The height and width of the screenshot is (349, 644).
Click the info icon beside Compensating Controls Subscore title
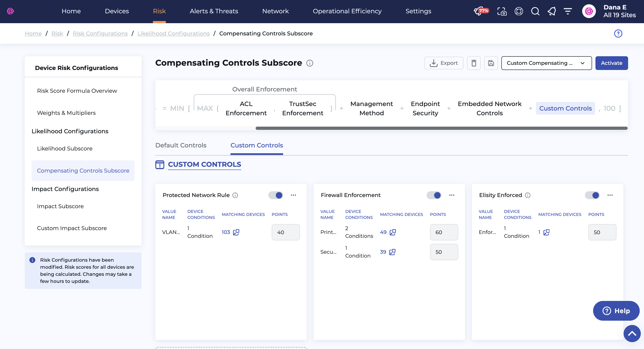[x=310, y=63]
